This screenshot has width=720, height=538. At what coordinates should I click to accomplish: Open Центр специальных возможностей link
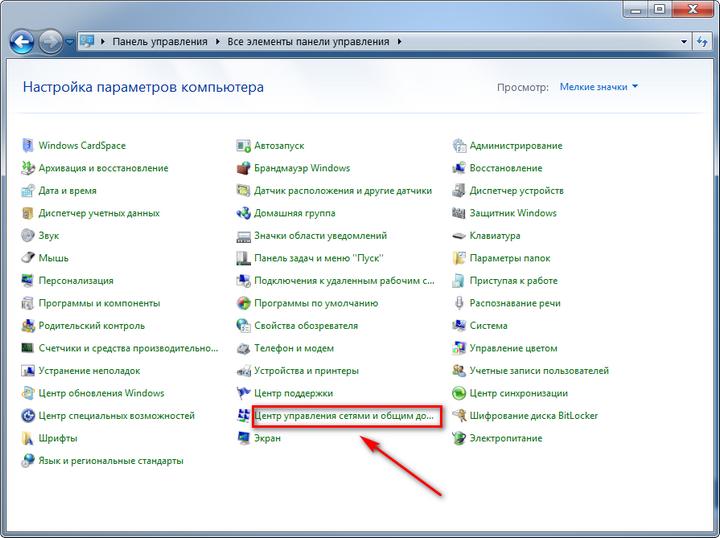tap(117, 415)
